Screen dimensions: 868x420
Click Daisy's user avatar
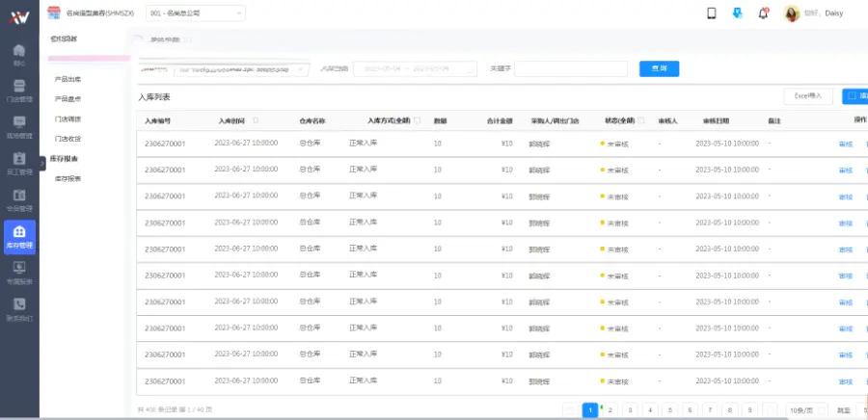[x=792, y=13]
